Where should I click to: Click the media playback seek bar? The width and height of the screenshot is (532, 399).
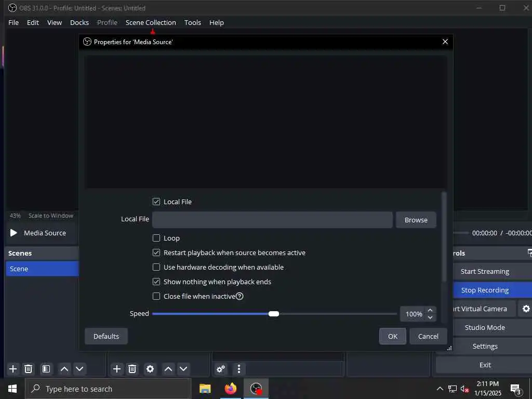[x=461, y=233]
